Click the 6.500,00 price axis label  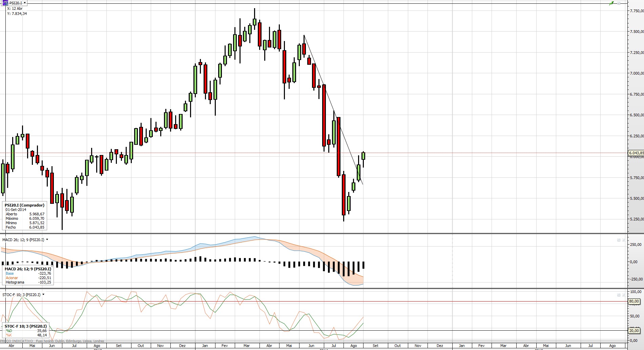pyautogui.click(x=637, y=115)
